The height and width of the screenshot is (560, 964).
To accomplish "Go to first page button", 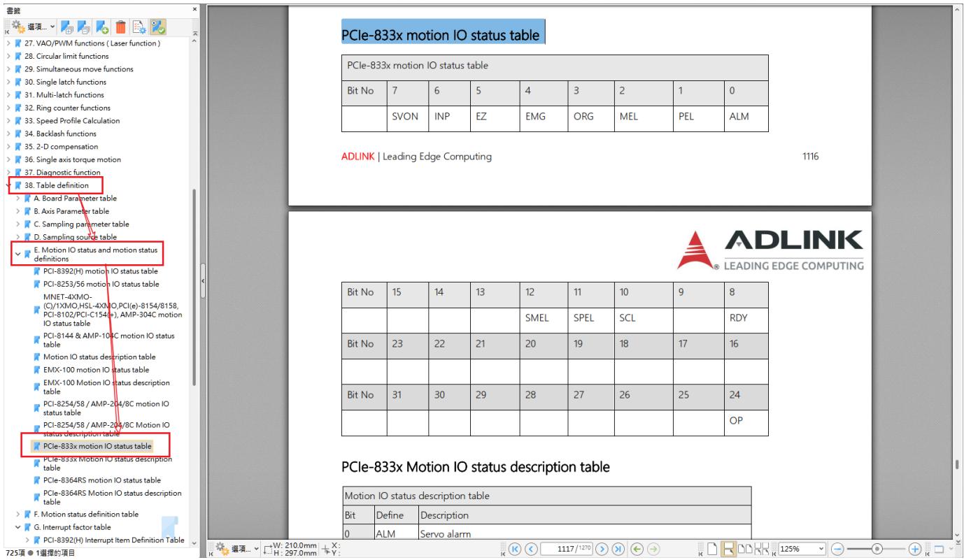I will click(515, 547).
